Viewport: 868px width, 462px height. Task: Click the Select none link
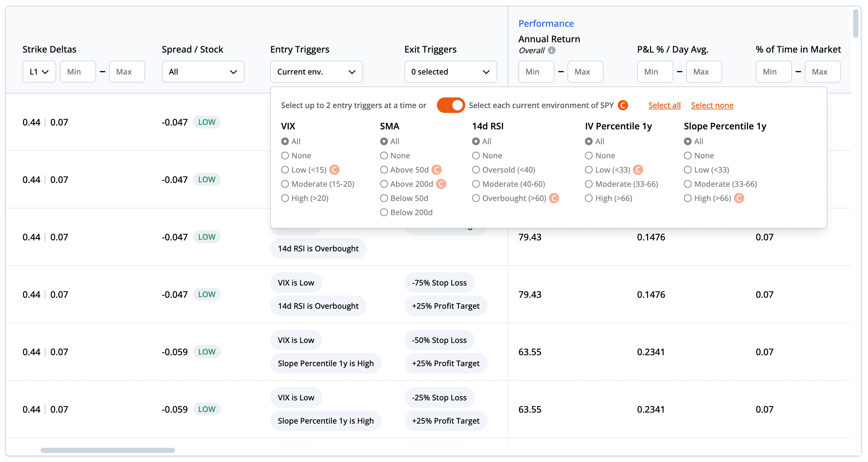coord(712,105)
